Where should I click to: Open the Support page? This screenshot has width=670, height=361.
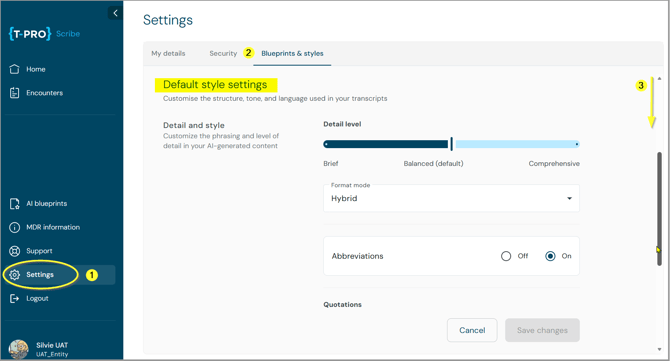(x=39, y=251)
